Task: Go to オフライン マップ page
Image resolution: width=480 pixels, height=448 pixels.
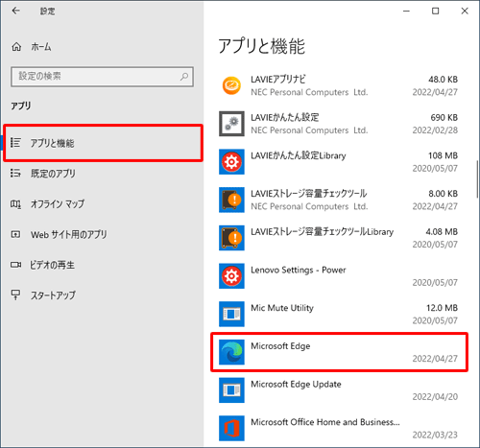Action: pyautogui.click(x=58, y=203)
